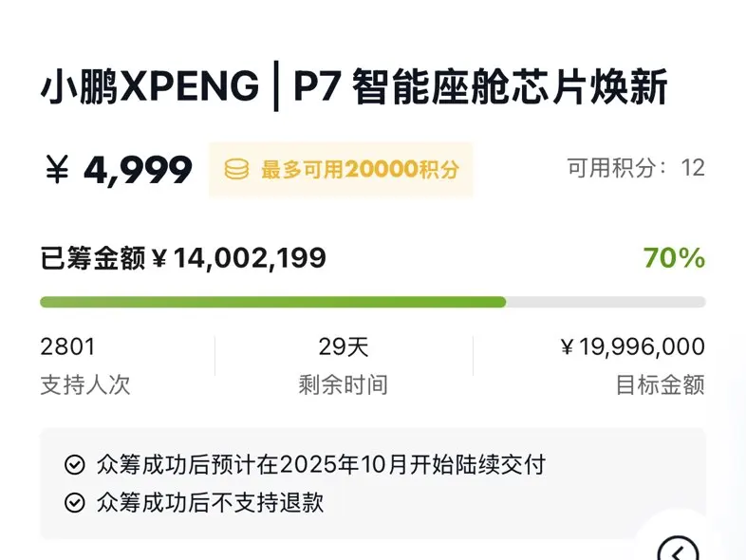Image resolution: width=746 pixels, height=560 pixels.
Task: Click the 29天 remaining time value
Action: (x=344, y=346)
